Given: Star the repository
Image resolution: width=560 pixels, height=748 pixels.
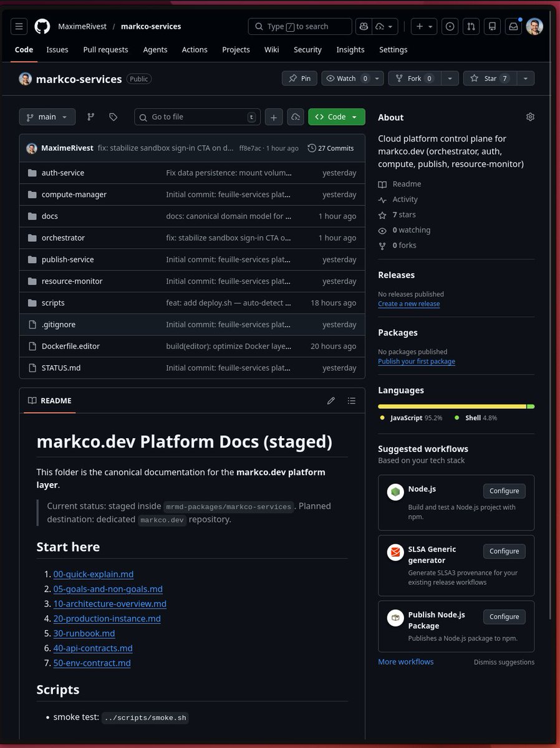Looking at the screenshot, I should click(490, 79).
